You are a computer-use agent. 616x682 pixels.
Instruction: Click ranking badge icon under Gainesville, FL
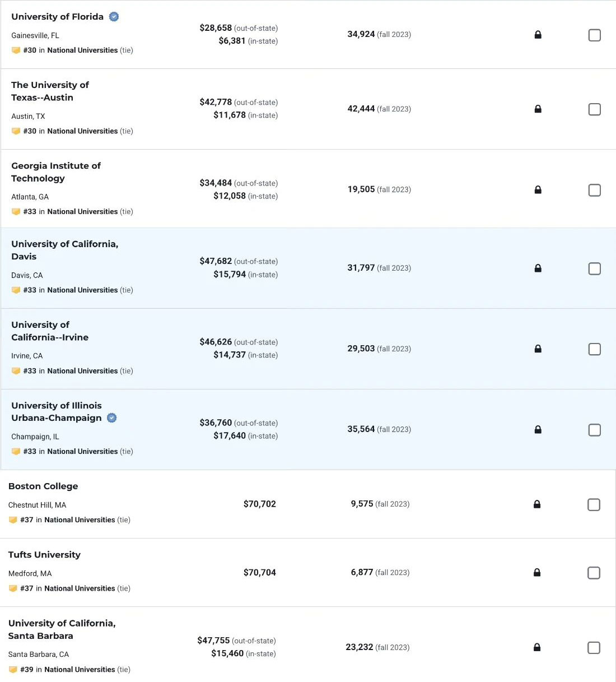(16, 50)
